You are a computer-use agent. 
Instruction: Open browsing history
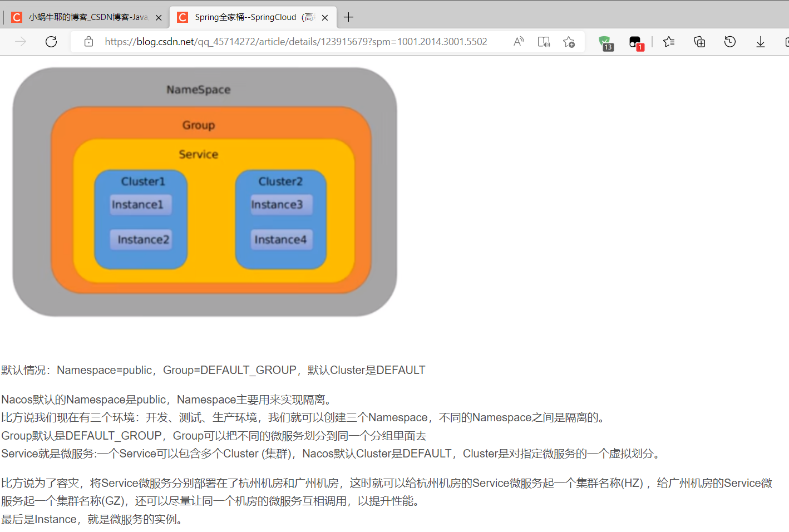[729, 41]
